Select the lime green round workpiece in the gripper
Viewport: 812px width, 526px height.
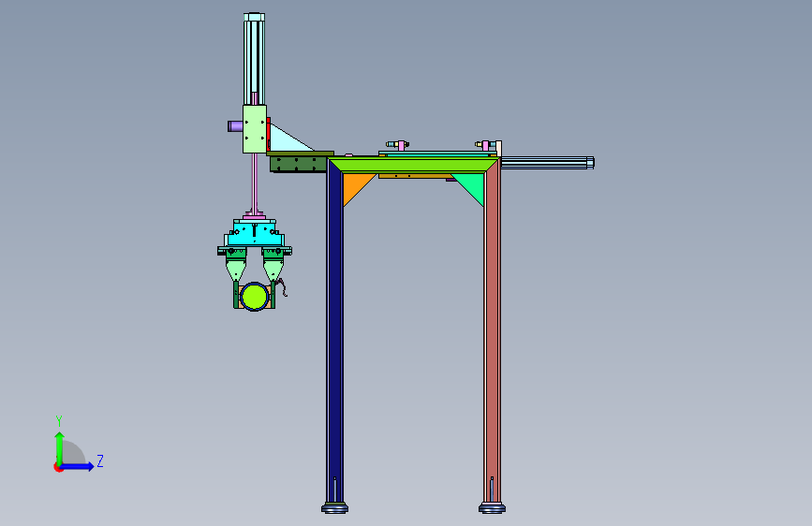254,297
